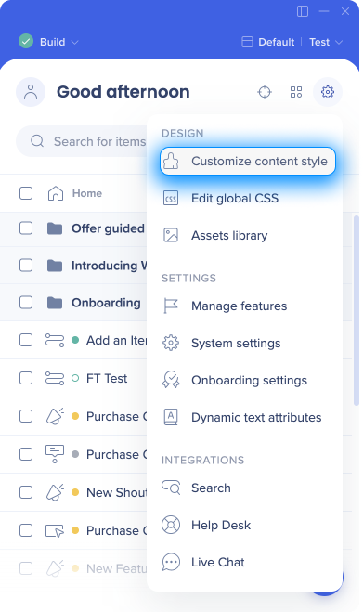Click the settings gear icon in header
364x612 pixels.
pos(328,92)
